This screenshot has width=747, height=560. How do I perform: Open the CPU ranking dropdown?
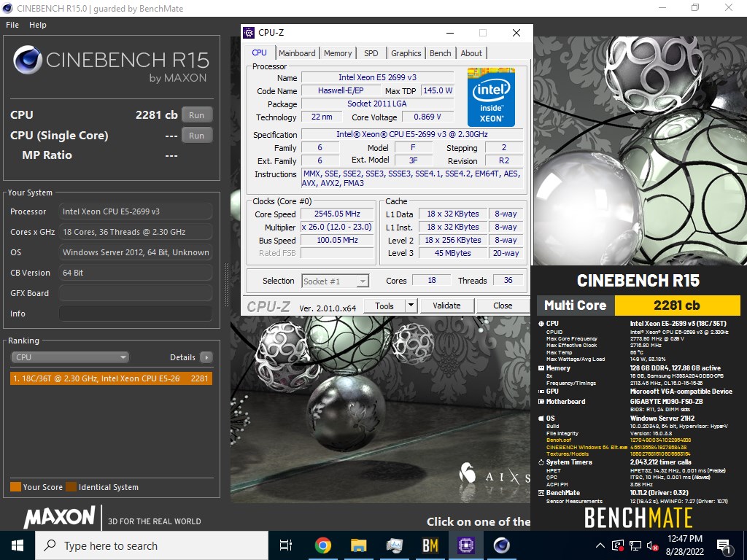(x=70, y=357)
